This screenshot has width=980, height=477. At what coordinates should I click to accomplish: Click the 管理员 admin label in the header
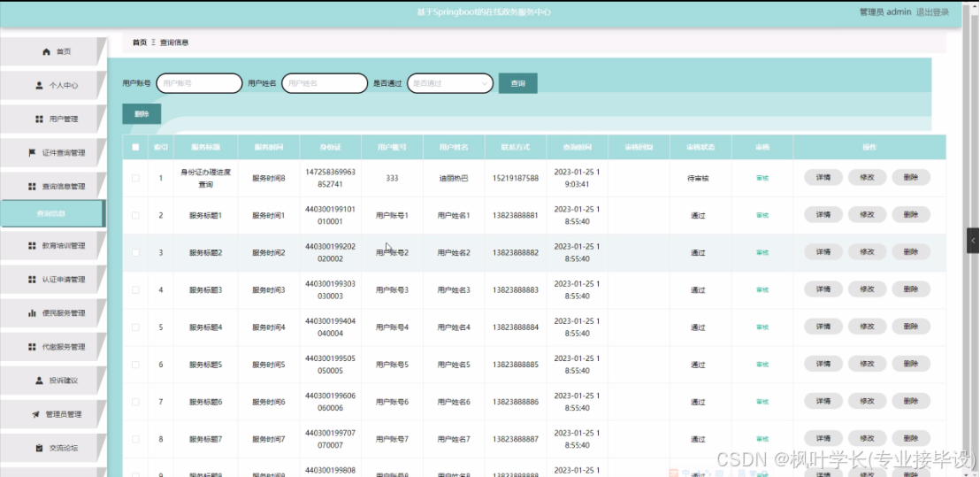[x=885, y=12]
